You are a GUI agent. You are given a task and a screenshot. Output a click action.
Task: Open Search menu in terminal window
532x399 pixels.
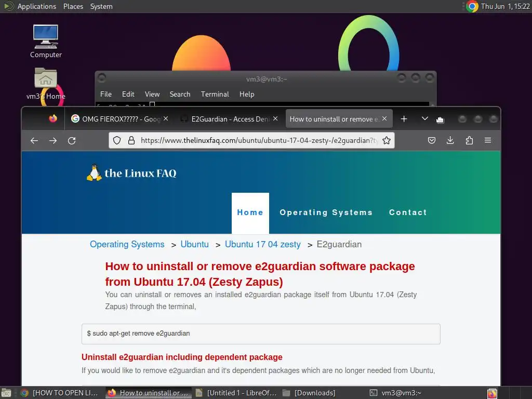[180, 95]
